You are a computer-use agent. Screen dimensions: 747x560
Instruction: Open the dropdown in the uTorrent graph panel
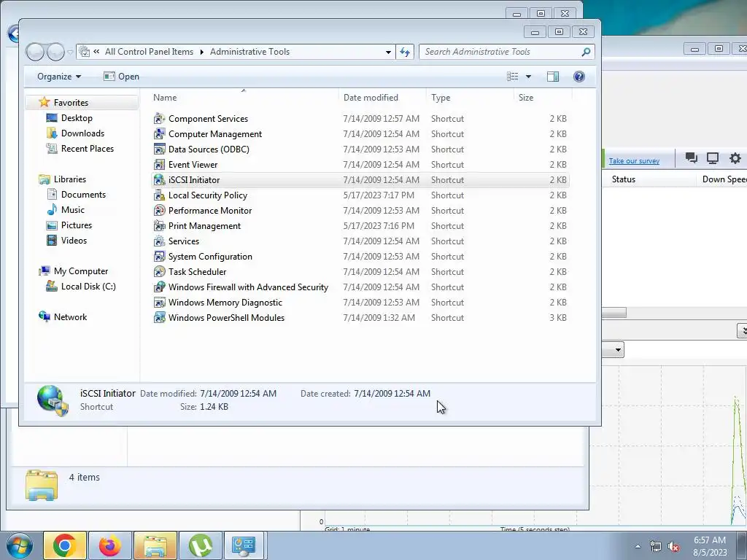point(618,350)
